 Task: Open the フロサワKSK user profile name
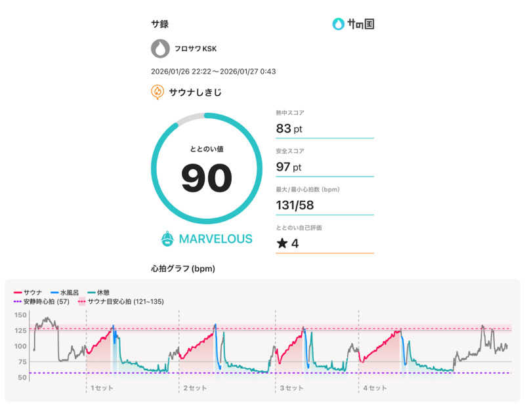(195, 49)
